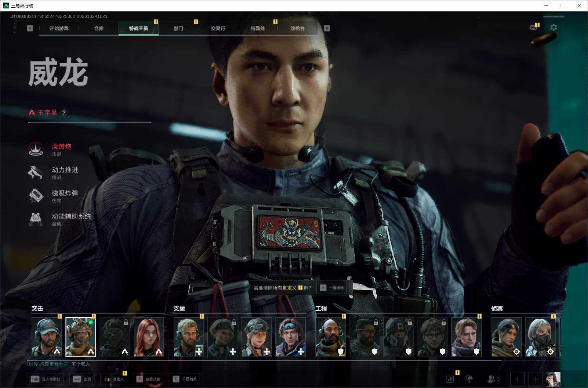Open the 干员档案 operator profile button
The height and width of the screenshot is (388, 588).
point(185,379)
